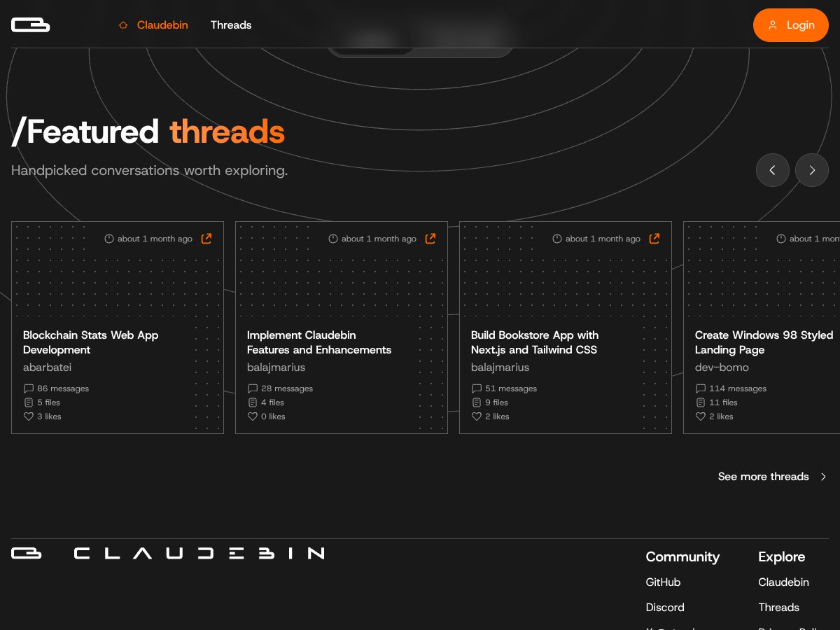Click the Claudebin logo in the header

30,25
